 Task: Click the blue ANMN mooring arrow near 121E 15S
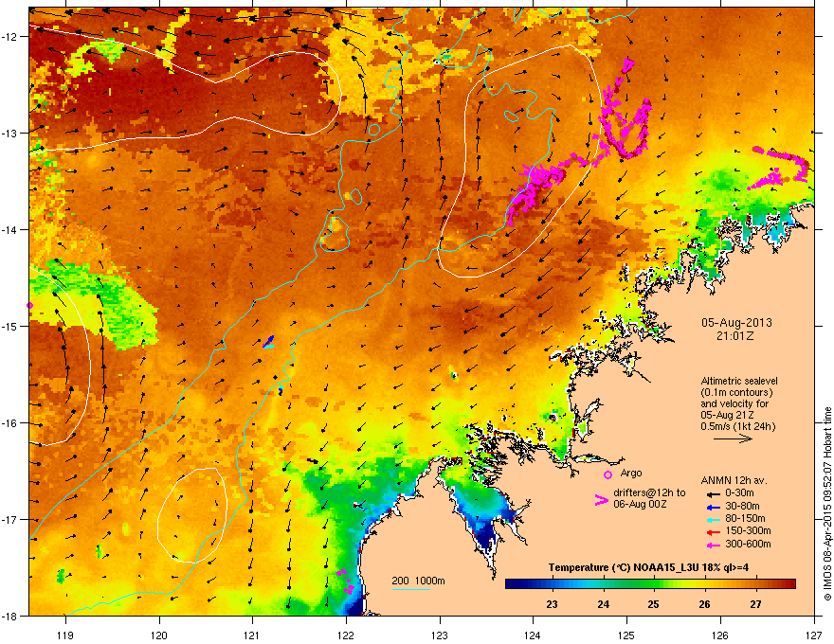[x=270, y=340]
